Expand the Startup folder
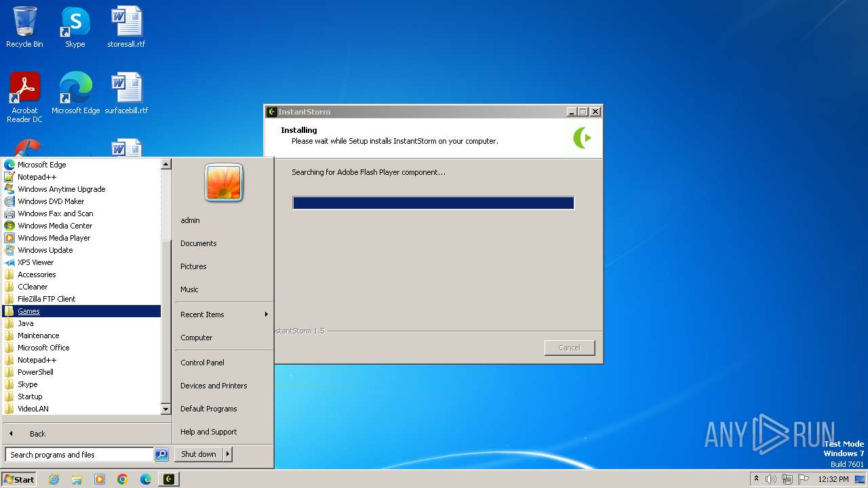 click(x=81, y=396)
